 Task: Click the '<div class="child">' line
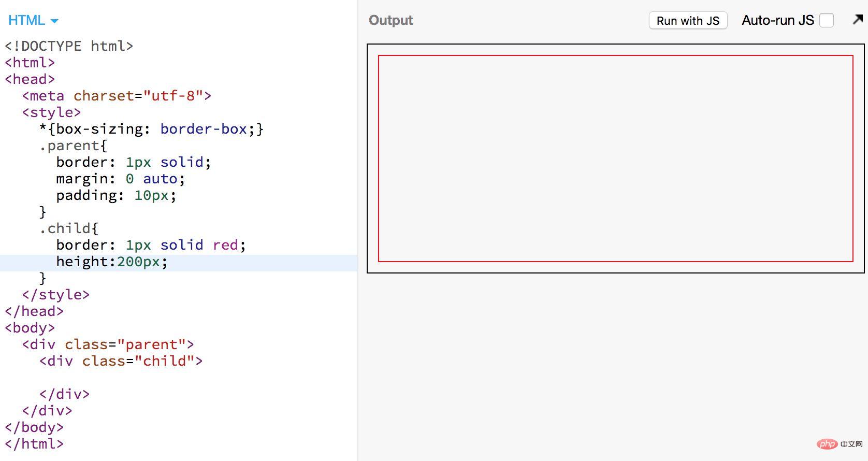click(121, 361)
